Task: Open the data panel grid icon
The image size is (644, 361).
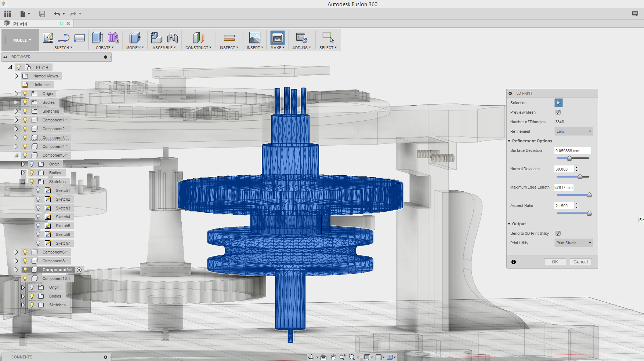Action: pos(7,14)
